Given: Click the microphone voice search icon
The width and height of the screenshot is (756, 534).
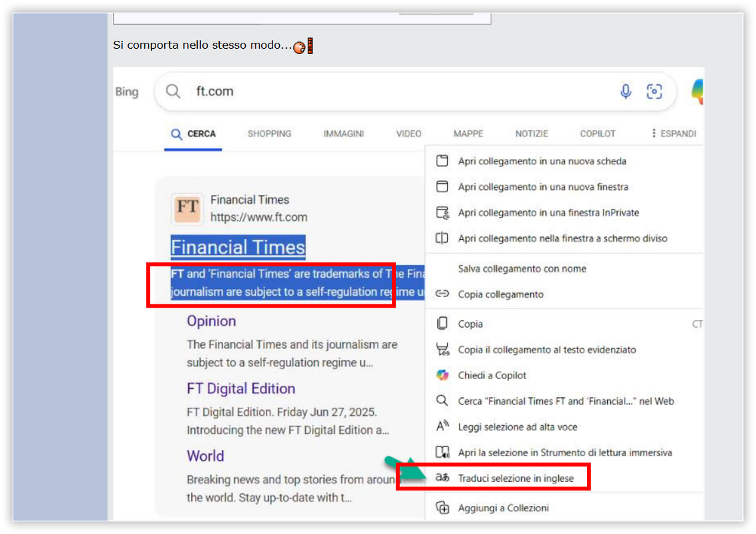Looking at the screenshot, I should click(625, 91).
